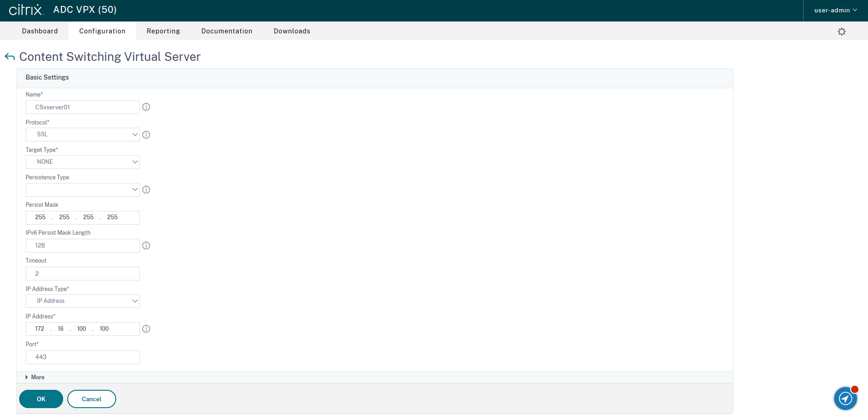Click the IP Address octet 172
The image size is (868, 420).
(40, 329)
